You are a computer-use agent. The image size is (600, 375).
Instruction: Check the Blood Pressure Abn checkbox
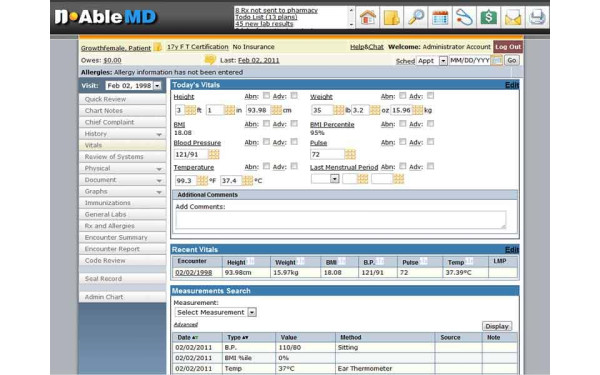tap(266, 142)
